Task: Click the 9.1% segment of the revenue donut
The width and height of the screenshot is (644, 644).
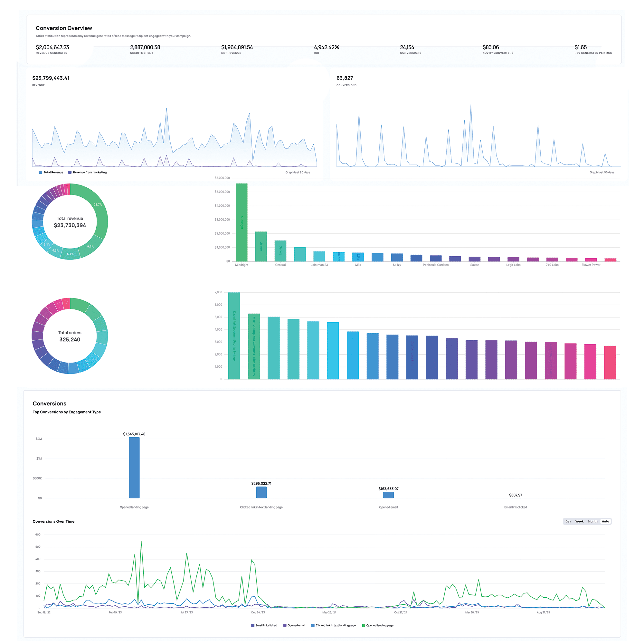Action: pyautogui.click(x=90, y=247)
